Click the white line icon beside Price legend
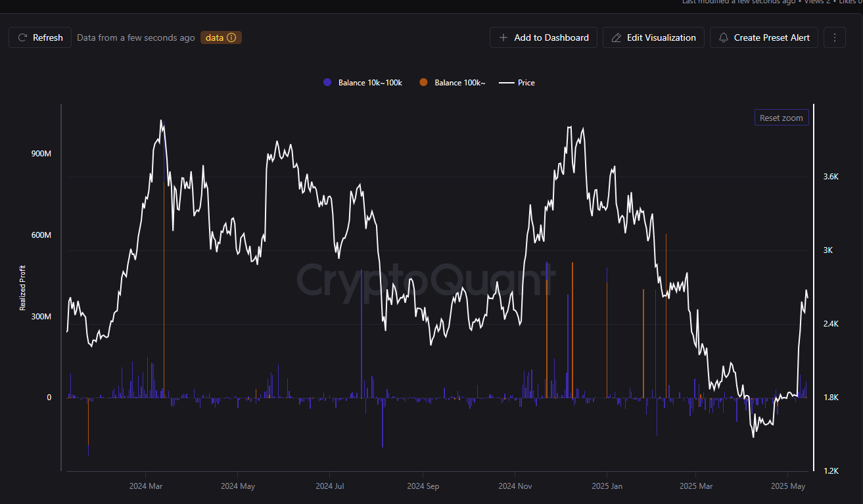Viewport: 863px width, 504px height. click(506, 82)
